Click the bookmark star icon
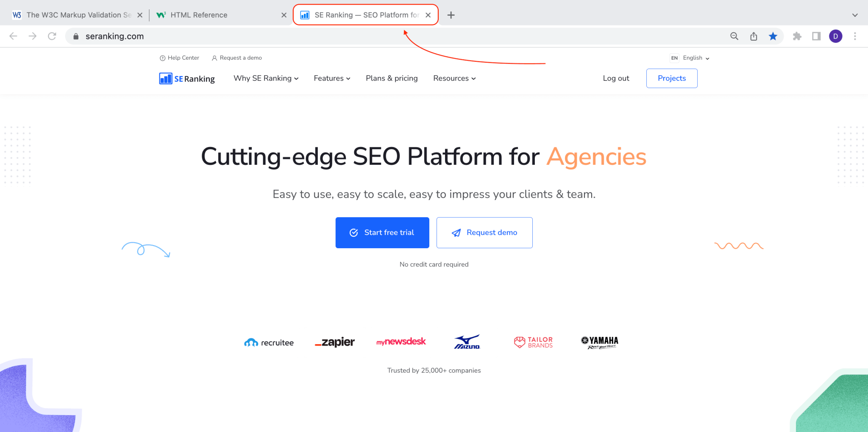Image resolution: width=868 pixels, height=432 pixels. [x=773, y=36]
